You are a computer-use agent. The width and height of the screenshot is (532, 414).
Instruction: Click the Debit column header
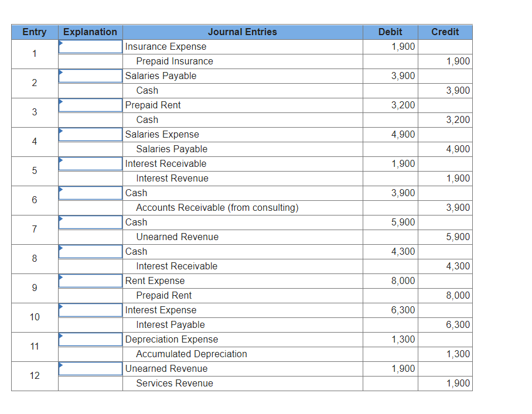(x=390, y=32)
